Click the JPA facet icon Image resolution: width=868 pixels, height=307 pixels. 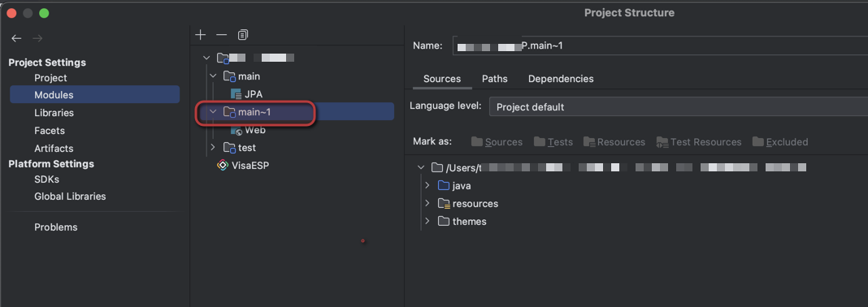(x=236, y=94)
